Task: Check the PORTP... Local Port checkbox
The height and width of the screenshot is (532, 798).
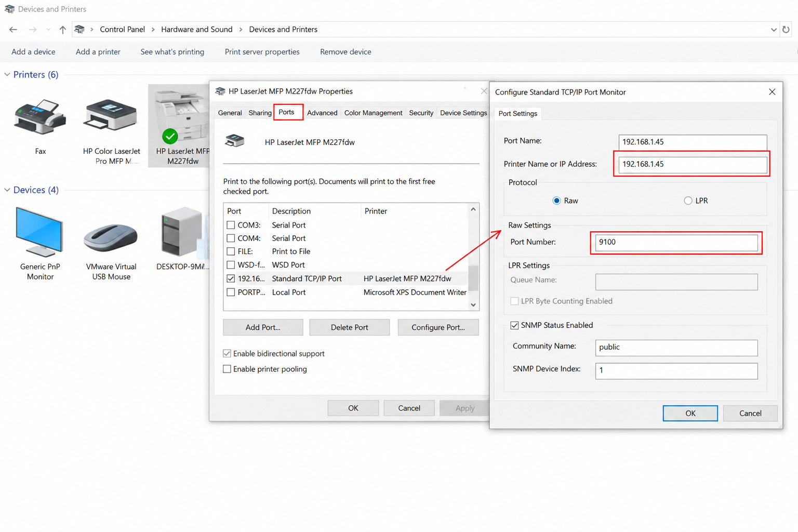Action: [x=231, y=292]
